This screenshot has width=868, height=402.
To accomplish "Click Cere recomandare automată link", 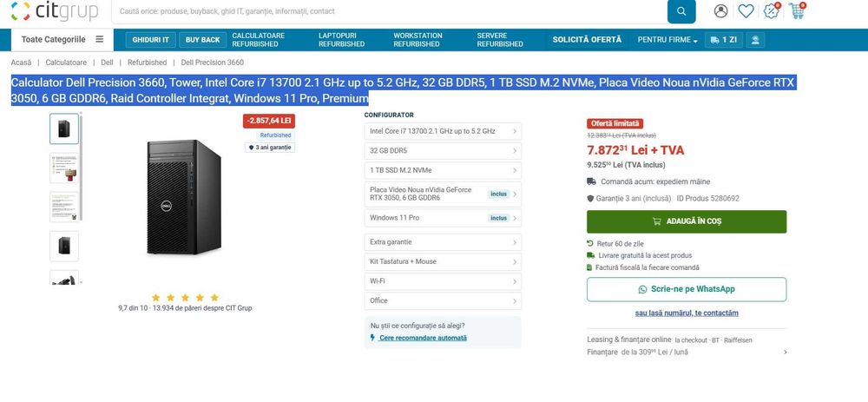I will pos(423,338).
